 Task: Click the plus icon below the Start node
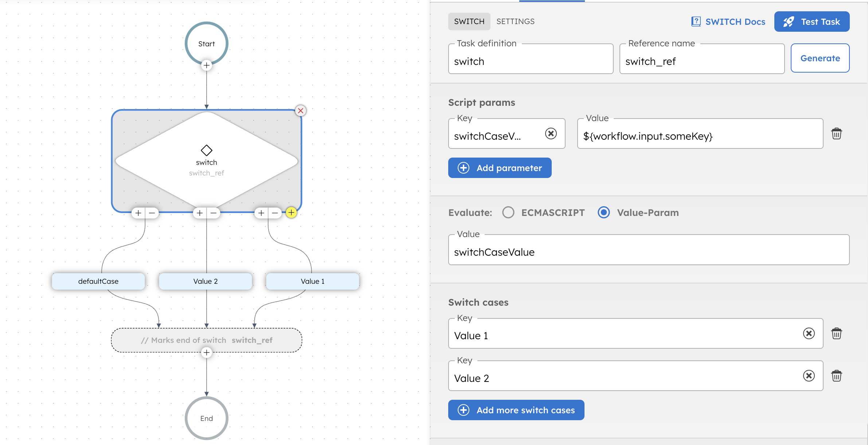206,65
